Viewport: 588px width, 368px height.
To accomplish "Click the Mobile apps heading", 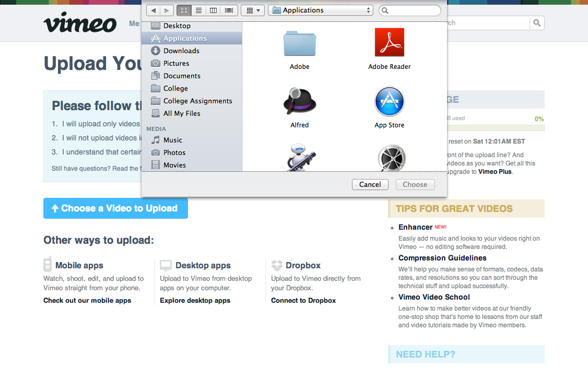I will 79,265.
